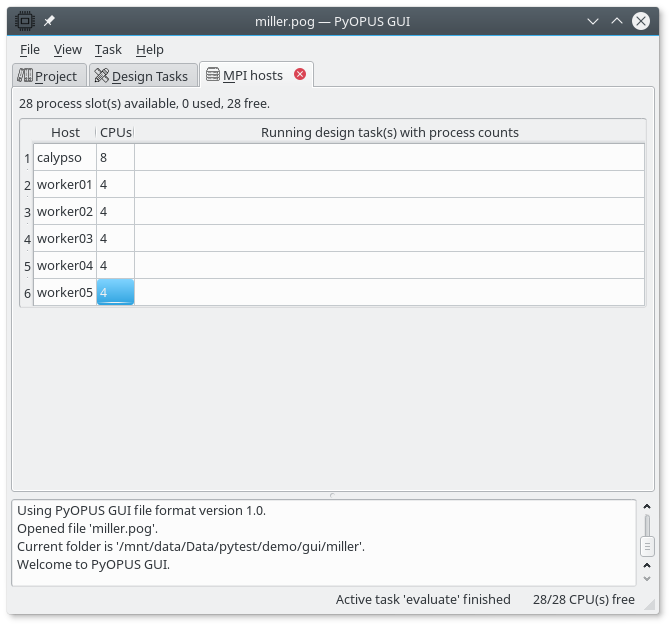This screenshot has width=672, height=627.
Task: Click the running tasks cell for worker01
Action: point(389,184)
